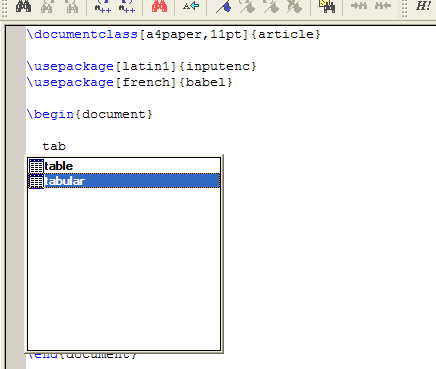The height and width of the screenshot is (369, 436).
Task: Place cursor after typed 'tab' text
Action: pos(66,146)
